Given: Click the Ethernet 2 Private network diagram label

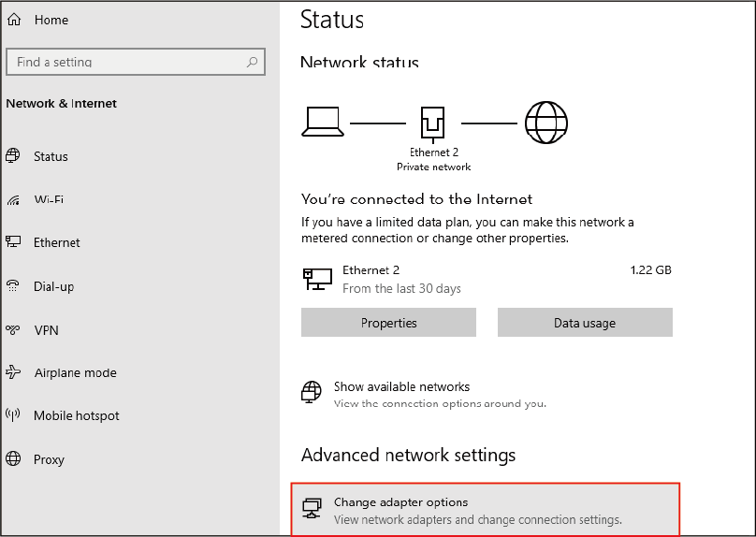Looking at the screenshot, I should pyautogui.click(x=434, y=159).
